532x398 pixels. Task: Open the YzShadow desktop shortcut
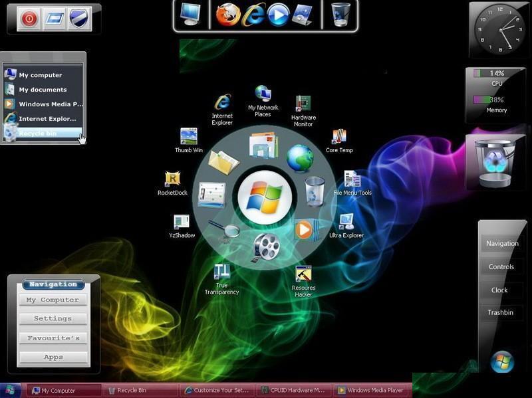click(x=182, y=226)
